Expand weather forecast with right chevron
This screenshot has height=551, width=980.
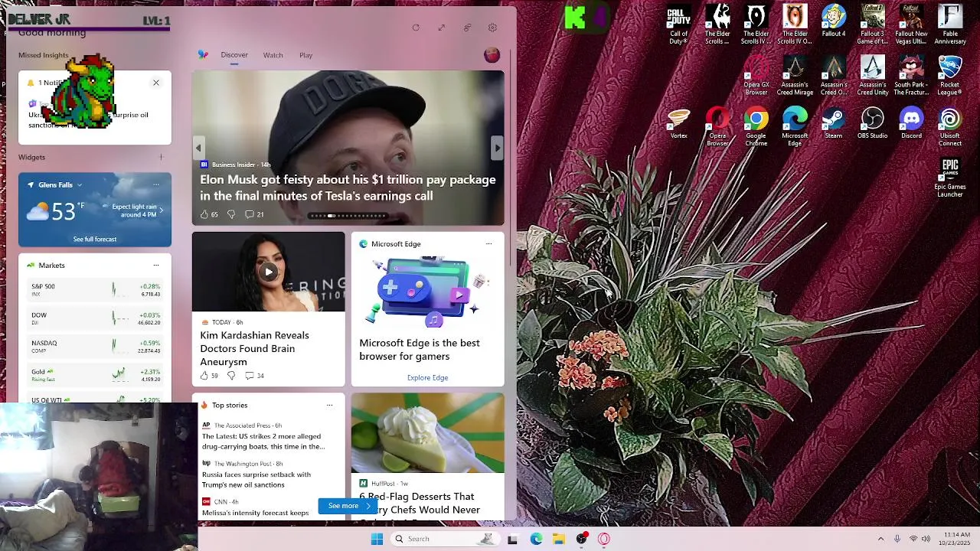tap(161, 210)
